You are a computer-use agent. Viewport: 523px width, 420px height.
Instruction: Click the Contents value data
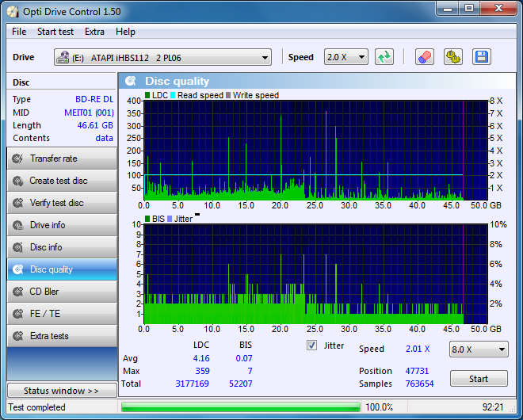[x=105, y=138]
